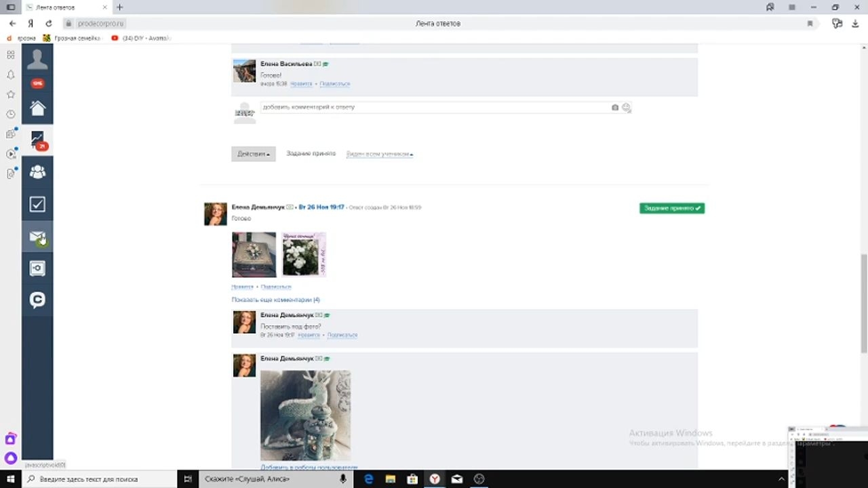Open the Yandex 'Я' home button

click(x=31, y=23)
